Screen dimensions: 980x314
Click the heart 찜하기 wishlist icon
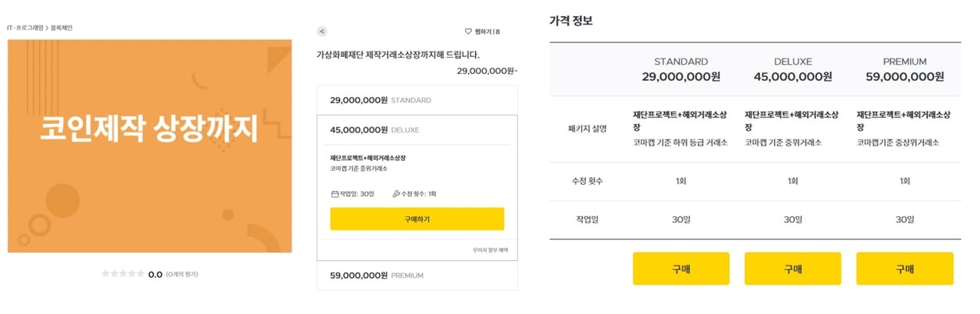click(468, 32)
